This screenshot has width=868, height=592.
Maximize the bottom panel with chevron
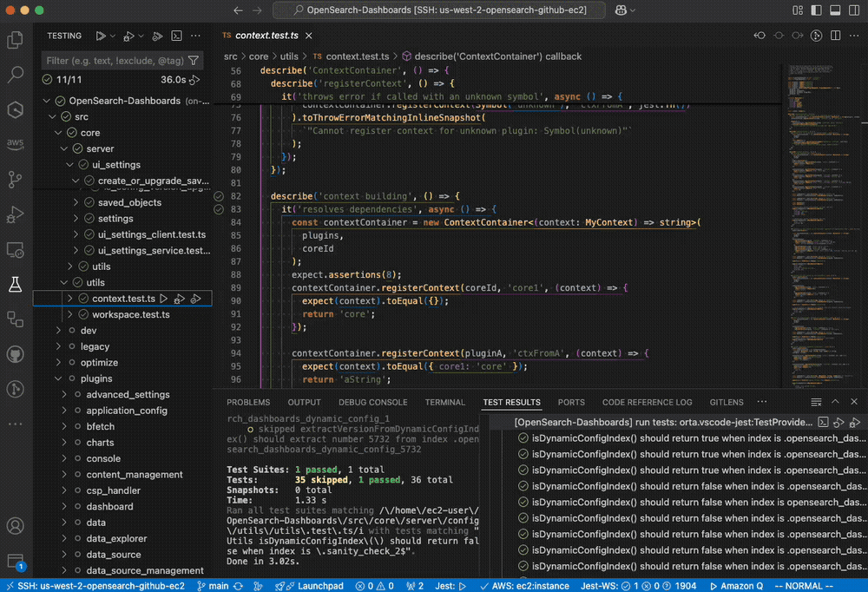[835, 402]
